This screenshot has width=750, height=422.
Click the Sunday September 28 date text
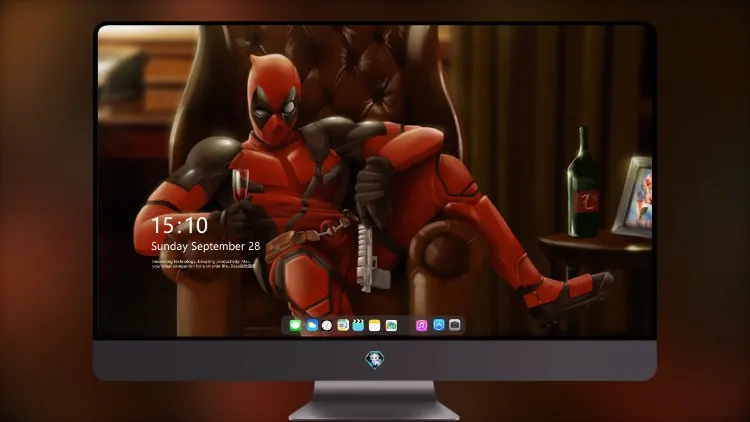pos(206,246)
